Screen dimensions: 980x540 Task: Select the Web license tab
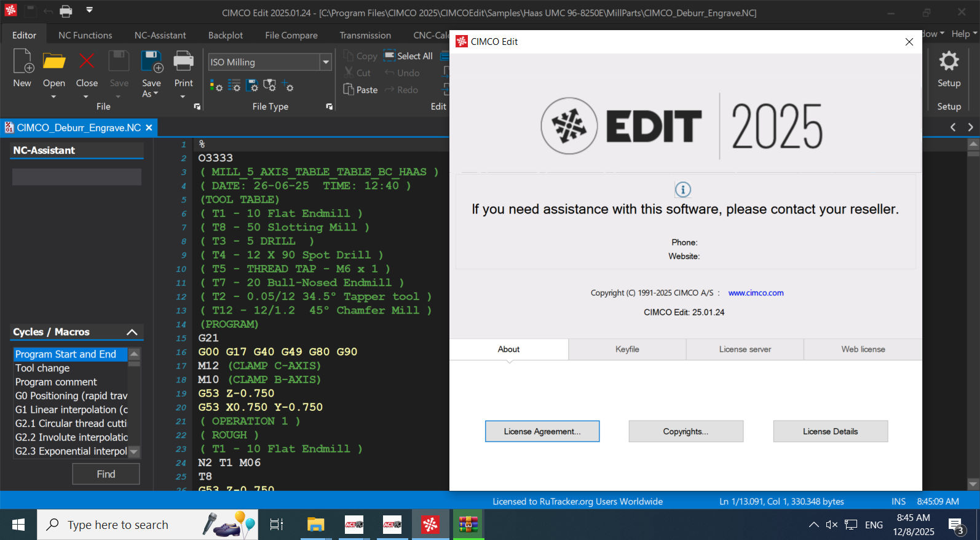tap(863, 349)
